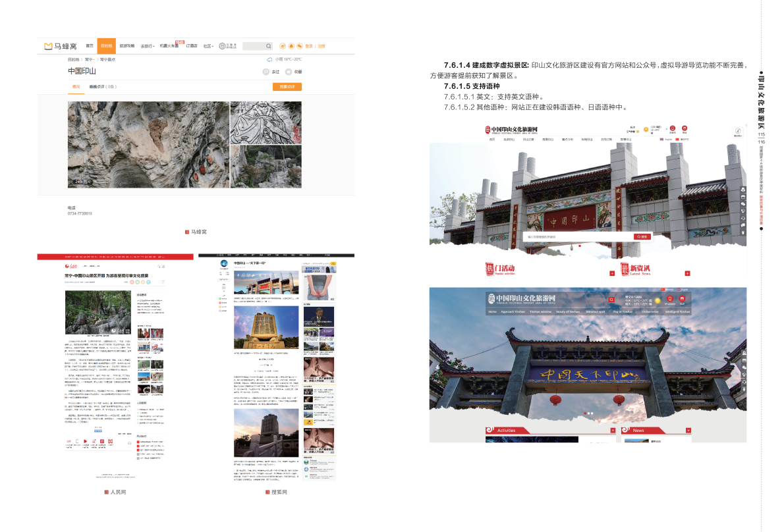This screenshot has height=532, width=784.
Task: Expand Activities section plus button
Action: (613, 431)
